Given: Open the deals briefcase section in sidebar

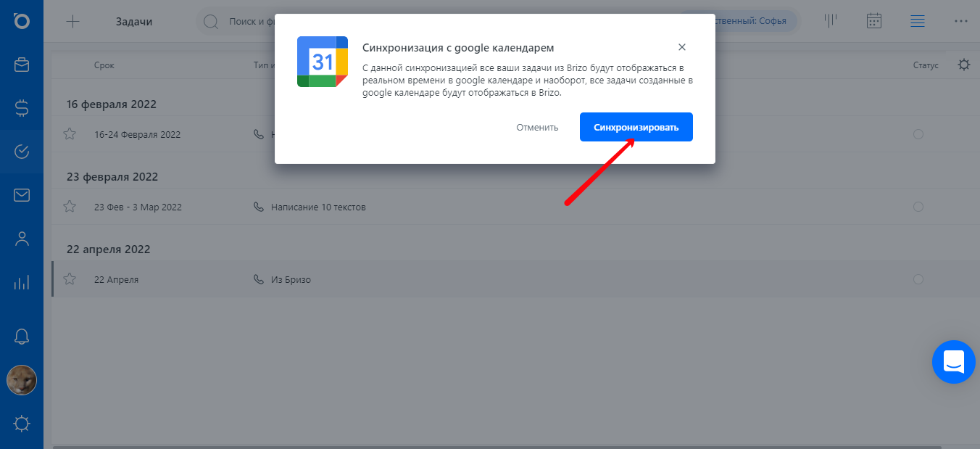Looking at the screenshot, I should tap(22, 65).
